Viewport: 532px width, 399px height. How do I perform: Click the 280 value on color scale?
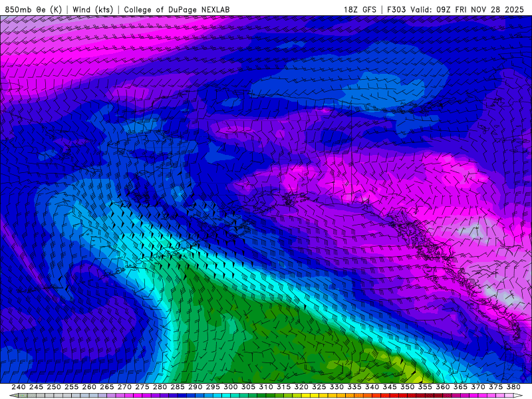click(160, 387)
